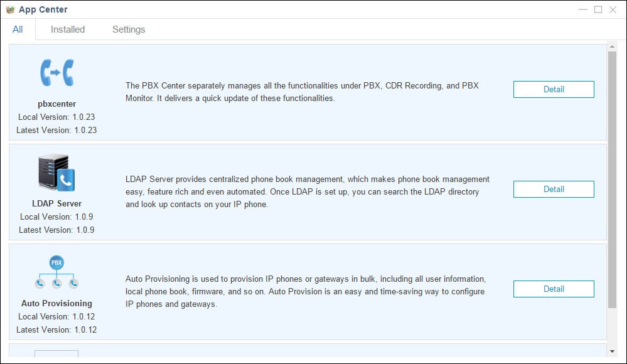Click the LDAP Server app icon
627x364 pixels.
(x=56, y=173)
